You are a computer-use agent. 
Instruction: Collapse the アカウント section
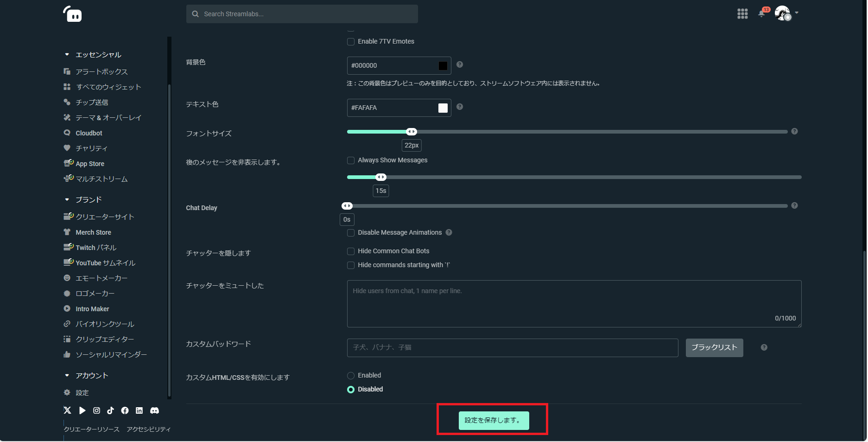(67, 375)
